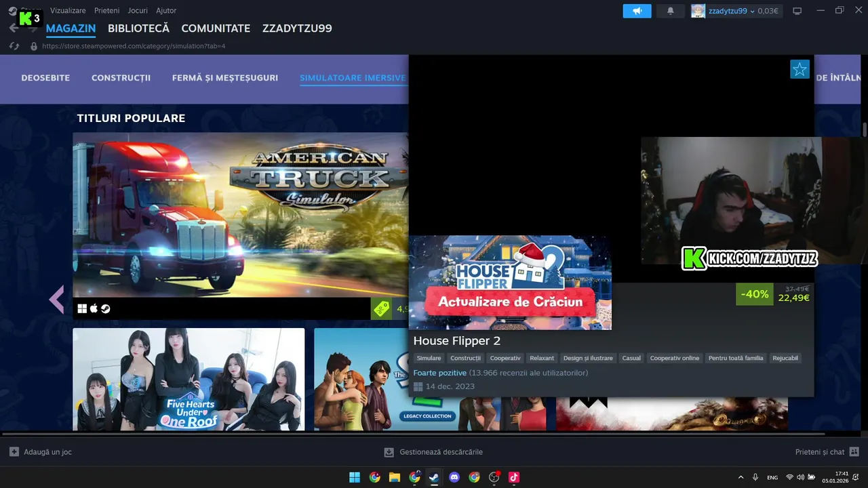The width and height of the screenshot is (868, 488).
Task: Click the plus icon beside Adaugă un joc
Action: (x=14, y=451)
